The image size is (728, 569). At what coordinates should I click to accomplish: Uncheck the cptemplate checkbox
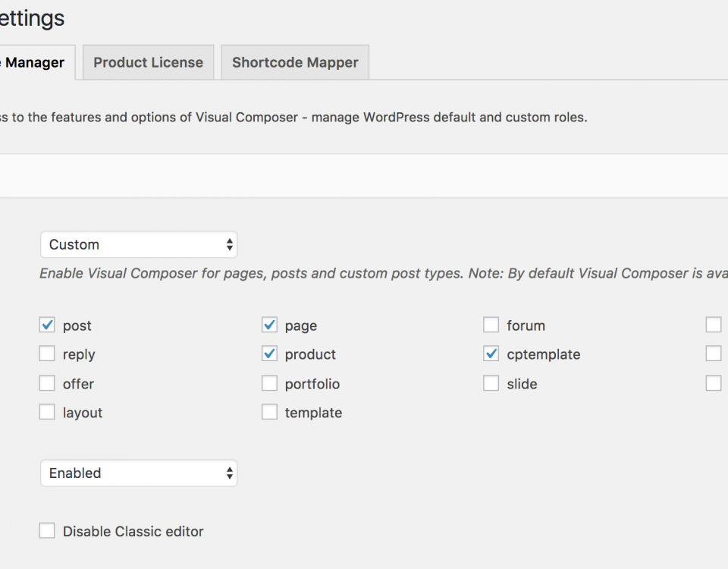coord(491,354)
